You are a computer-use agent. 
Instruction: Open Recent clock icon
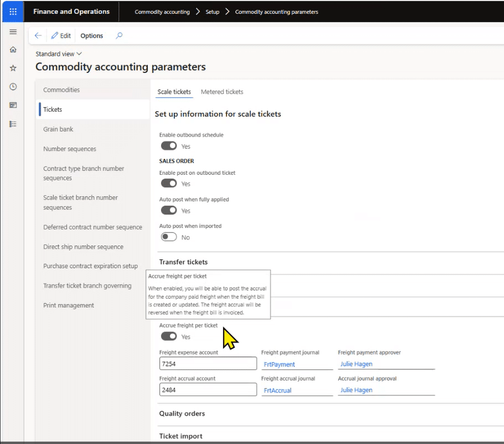[13, 87]
